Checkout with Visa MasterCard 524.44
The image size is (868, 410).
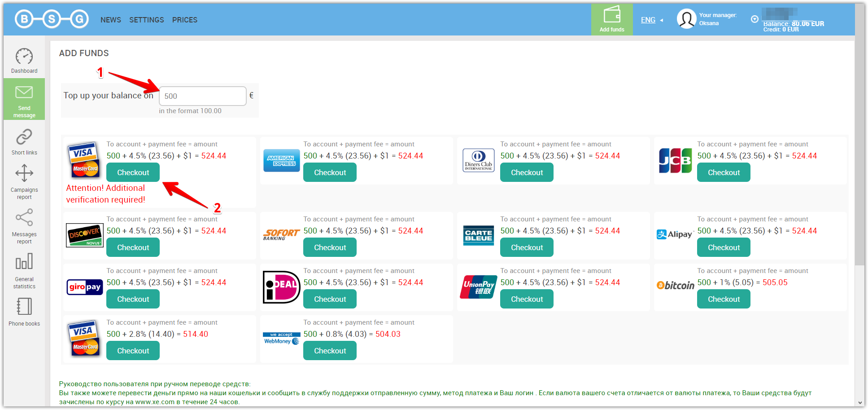pyautogui.click(x=133, y=172)
